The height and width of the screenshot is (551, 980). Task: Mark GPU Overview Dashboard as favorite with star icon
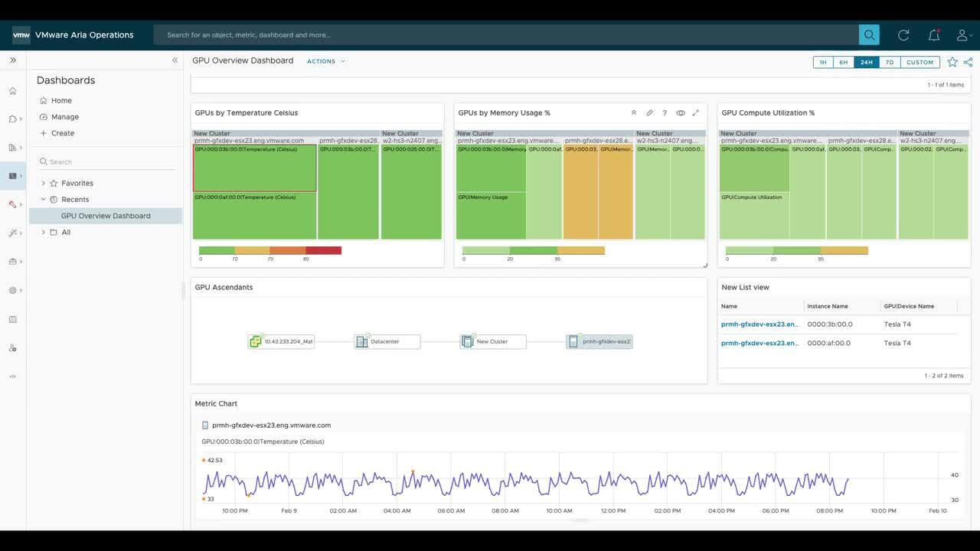point(952,61)
